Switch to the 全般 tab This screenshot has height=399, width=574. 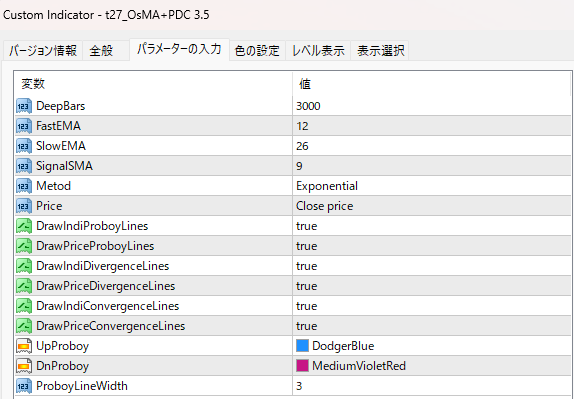[x=105, y=51]
